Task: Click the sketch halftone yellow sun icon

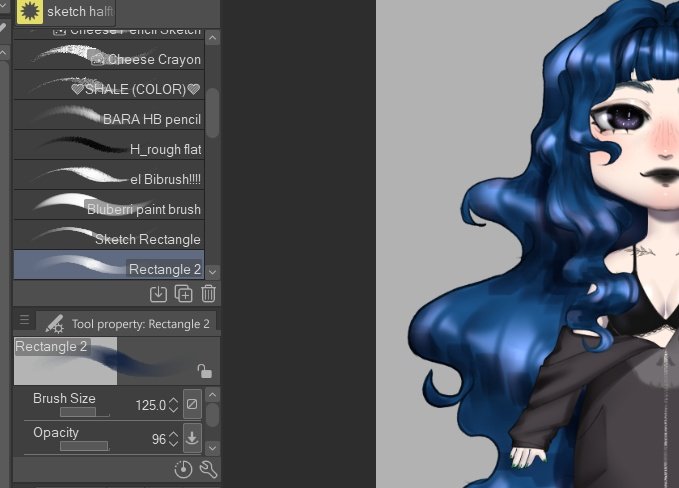Action: pos(29,11)
